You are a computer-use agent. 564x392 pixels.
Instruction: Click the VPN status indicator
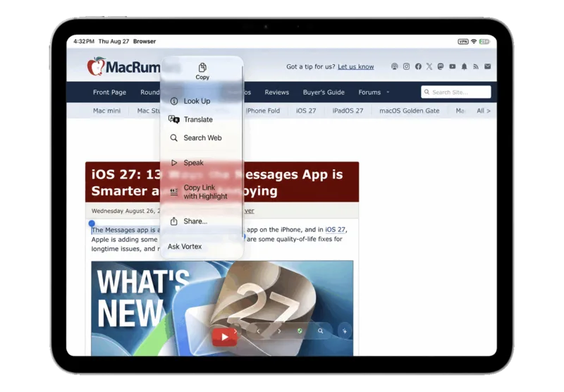tap(463, 42)
